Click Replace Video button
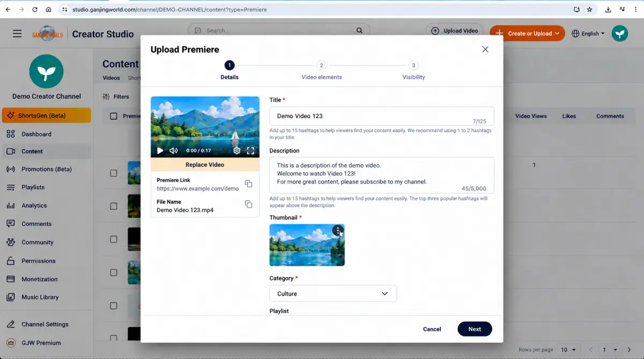The height and width of the screenshot is (359, 644). click(x=205, y=165)
